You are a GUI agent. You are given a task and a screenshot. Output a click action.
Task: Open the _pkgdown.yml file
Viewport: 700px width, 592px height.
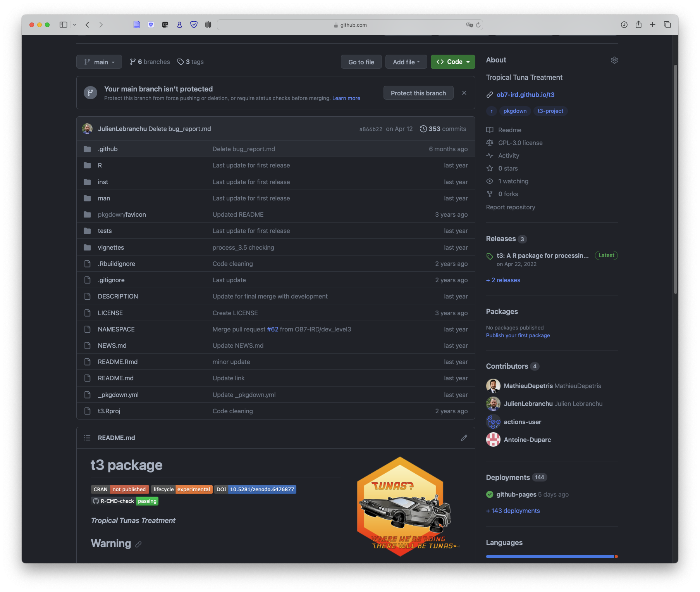coord(118,395)
